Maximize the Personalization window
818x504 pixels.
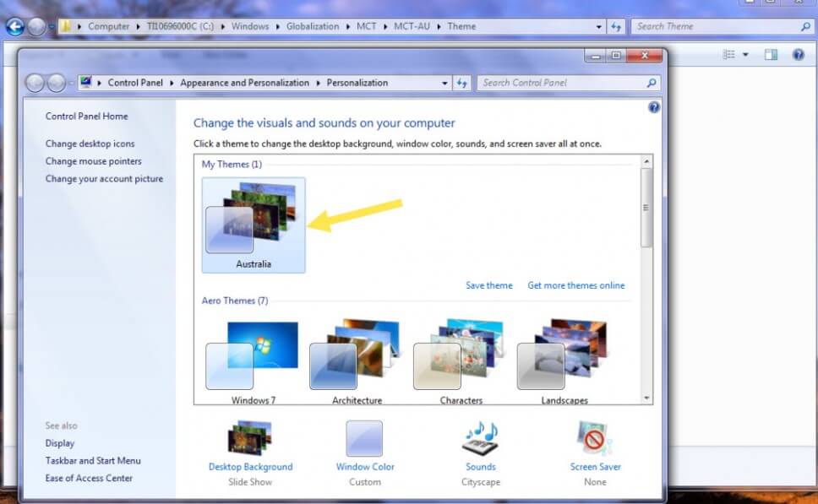pos(616,55)
